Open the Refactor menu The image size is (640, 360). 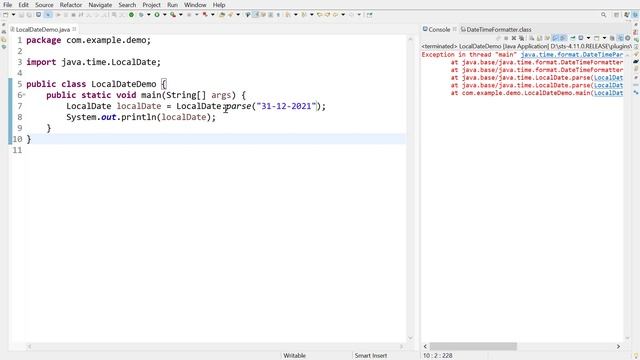pyautogui.click(x=71, y=5)
